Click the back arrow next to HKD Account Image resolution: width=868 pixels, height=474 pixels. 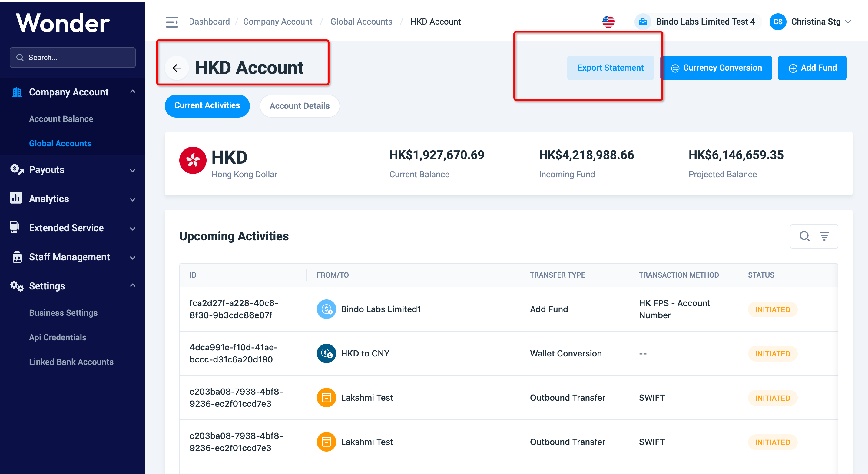click(x=177, y=68)
